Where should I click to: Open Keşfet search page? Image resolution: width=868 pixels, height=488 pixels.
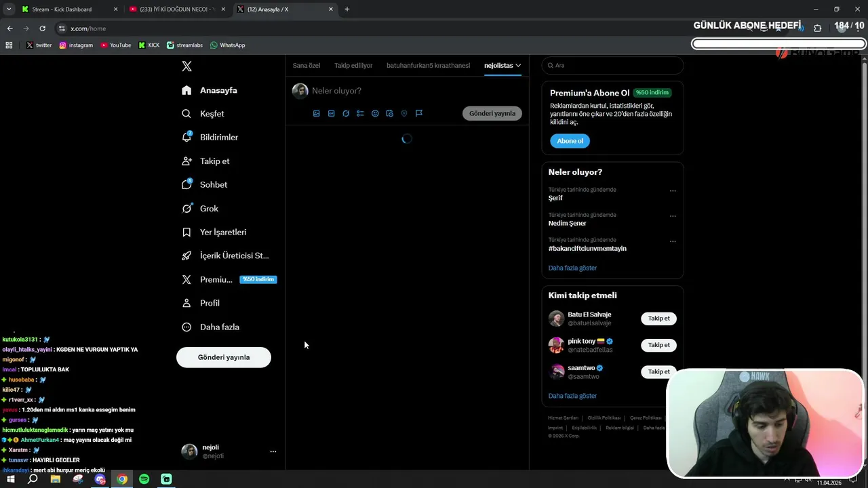pos(203,114)
